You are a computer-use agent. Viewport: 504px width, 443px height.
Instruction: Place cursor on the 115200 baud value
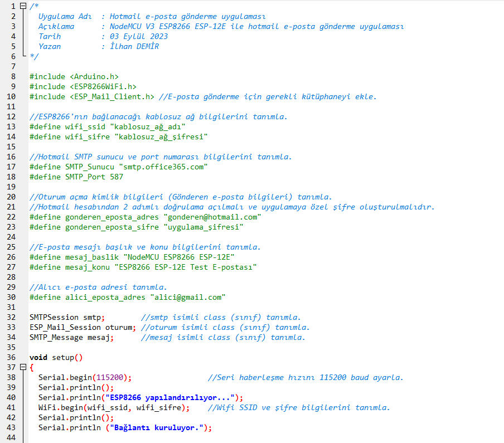[112, 377]
